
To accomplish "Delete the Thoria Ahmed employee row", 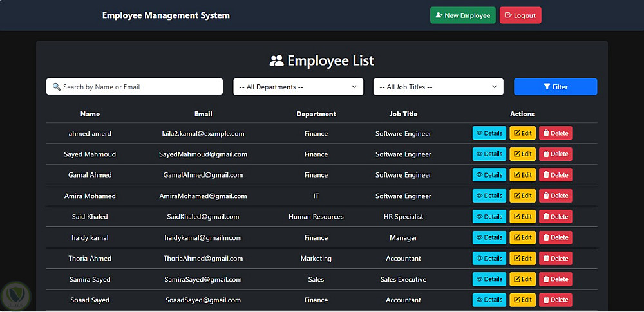I will coord(555,259).
